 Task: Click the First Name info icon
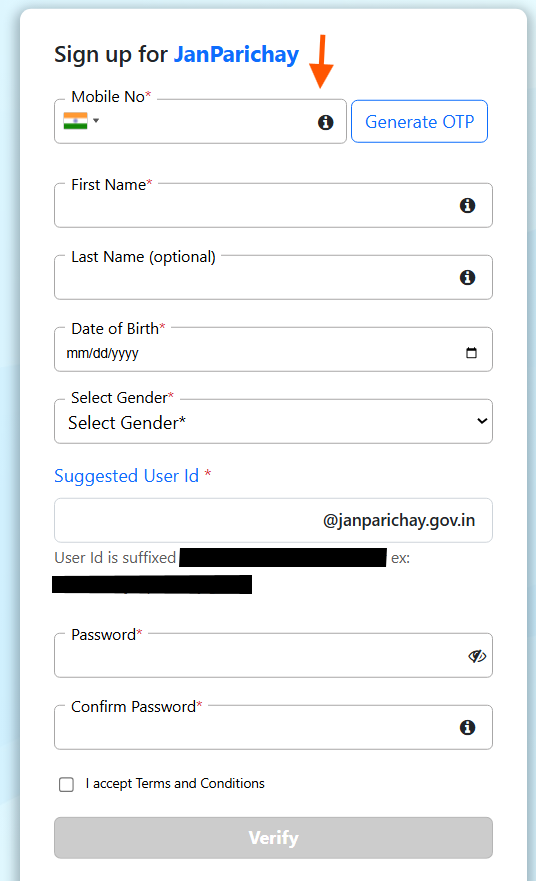[x=467, y=206]
